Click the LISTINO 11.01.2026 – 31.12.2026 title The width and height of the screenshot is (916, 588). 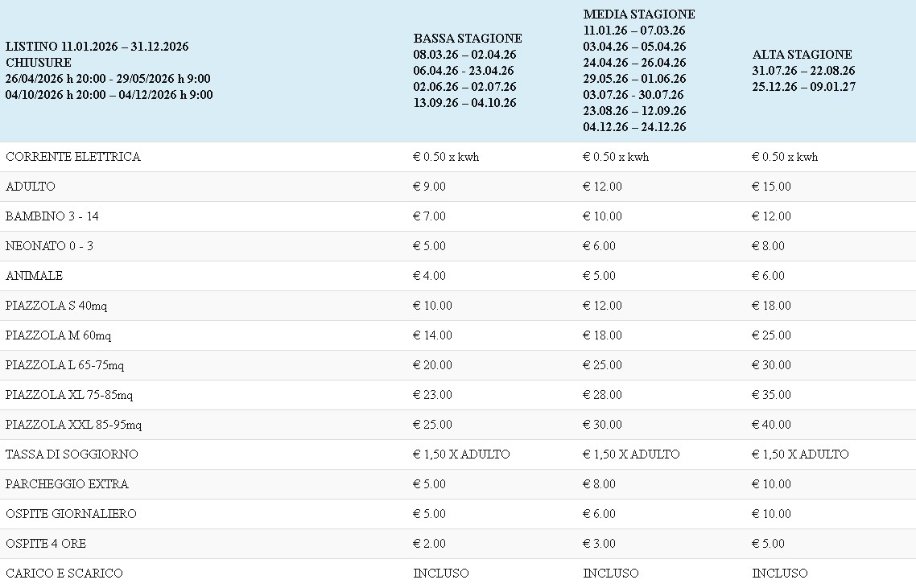pos(97,47)
